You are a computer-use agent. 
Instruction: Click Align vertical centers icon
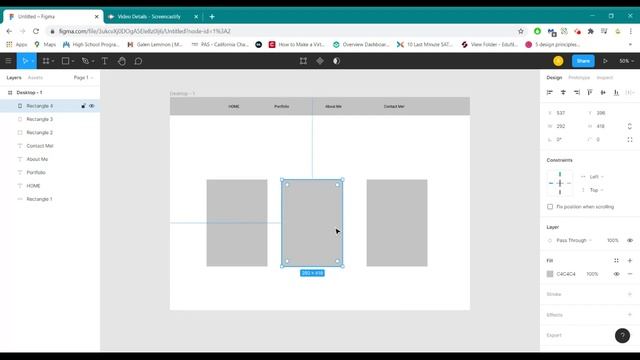(603, 93)
